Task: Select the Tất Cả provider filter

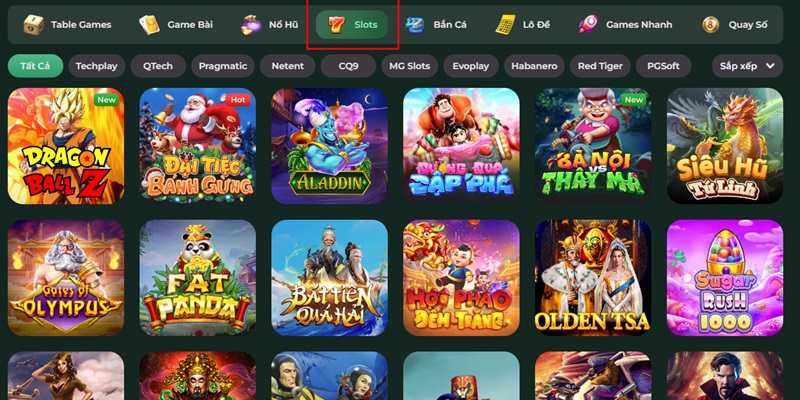Action: [x=35, y=66]
